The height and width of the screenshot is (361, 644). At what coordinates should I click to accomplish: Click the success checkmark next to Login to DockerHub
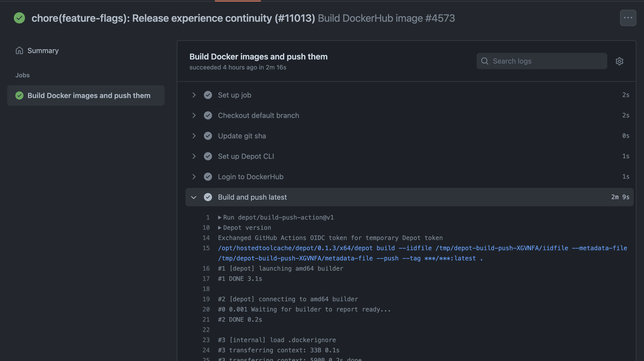(x=208, y=176)
